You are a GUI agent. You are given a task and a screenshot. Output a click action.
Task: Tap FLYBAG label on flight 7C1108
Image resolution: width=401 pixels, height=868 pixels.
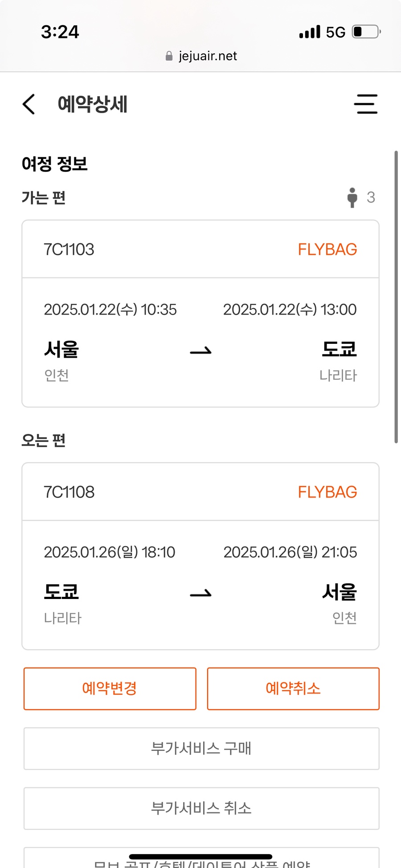pos(327,492)
